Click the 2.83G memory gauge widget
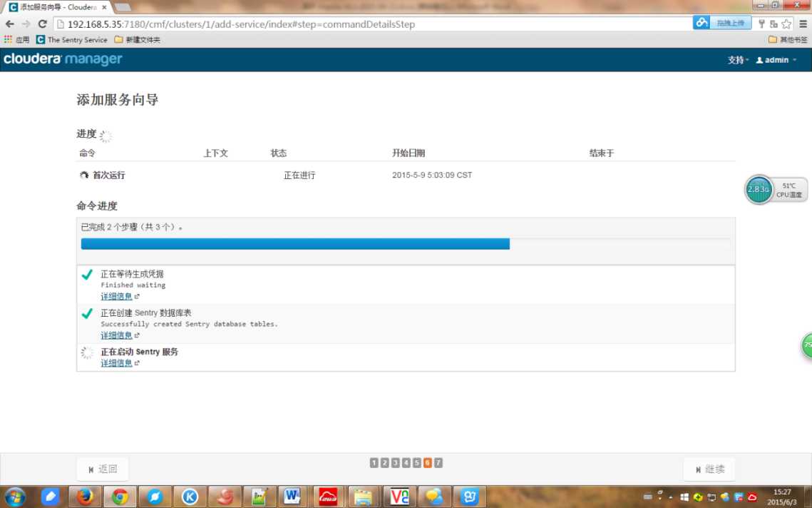 pyautogui.click(x=759, y=189)
